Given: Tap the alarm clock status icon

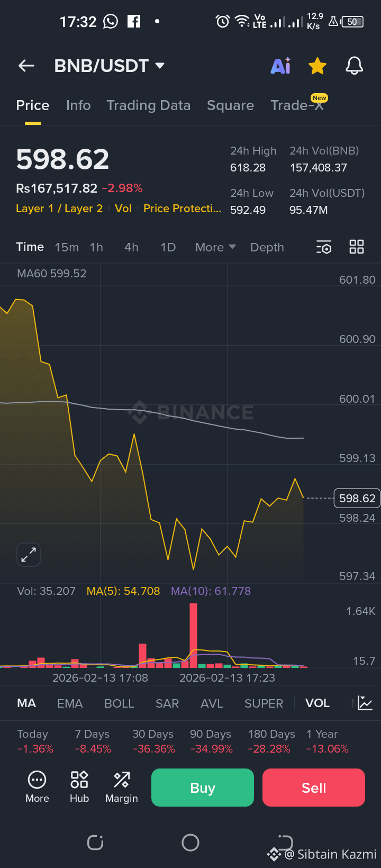Looking at the screenshot, I should (223, 21).
